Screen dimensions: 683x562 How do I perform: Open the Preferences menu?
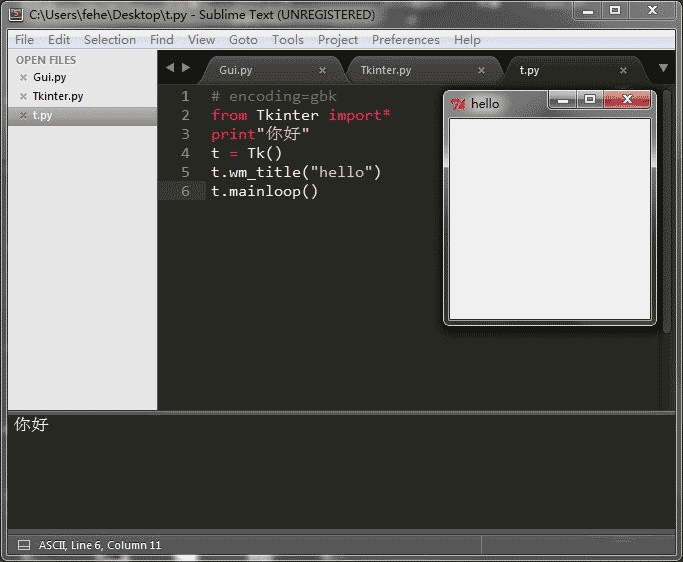pyautogui.click(x=406, y=40)
